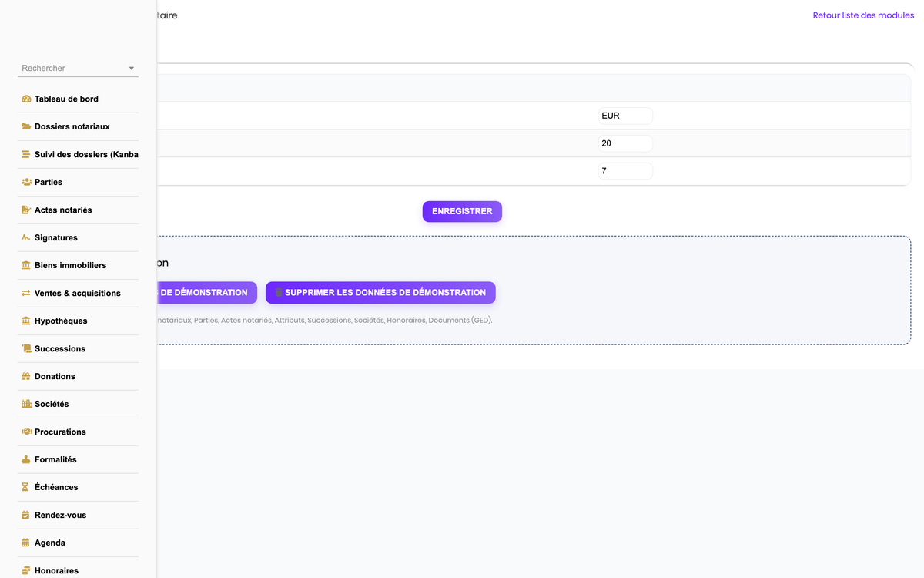The image size is (924, 578).
Task: Click the Procurations handshake icon
Action: tap(26, 432)
